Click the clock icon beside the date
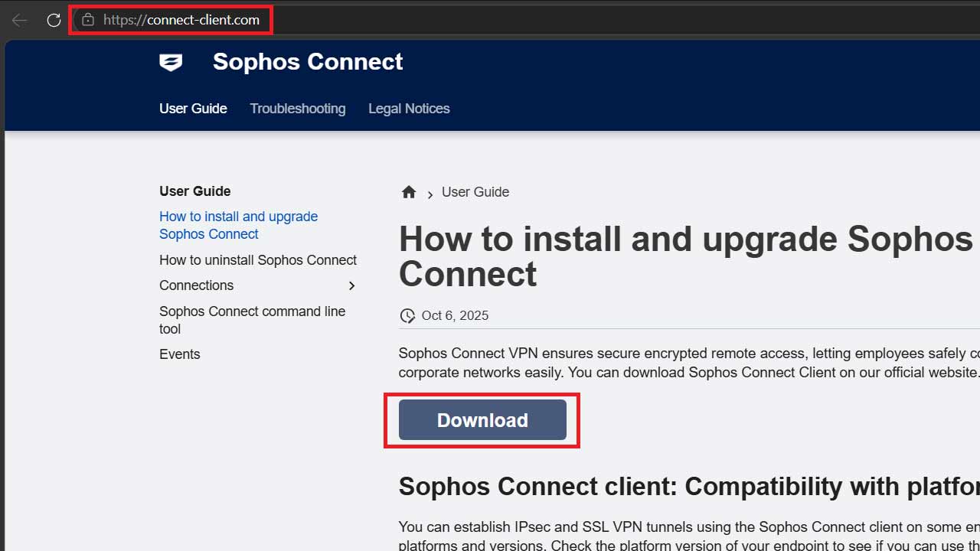The height and width of the screenshot is (551, 980). 407,316
